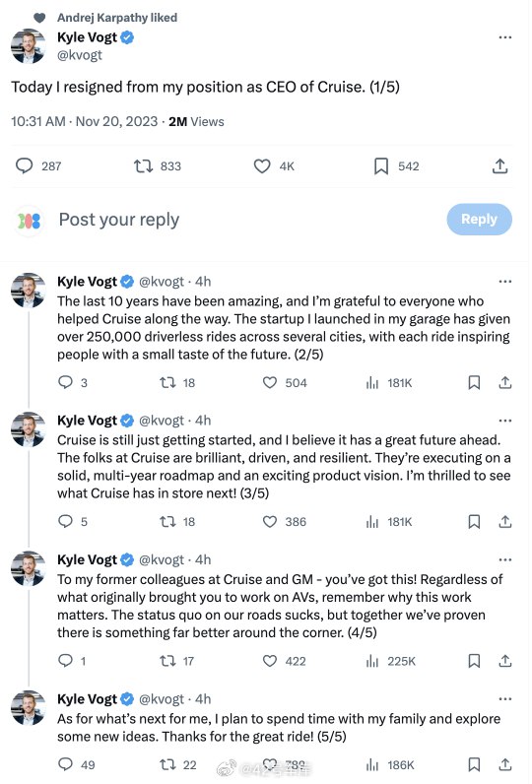
Task: Share the (5/5) tweet
Action: 505,764
